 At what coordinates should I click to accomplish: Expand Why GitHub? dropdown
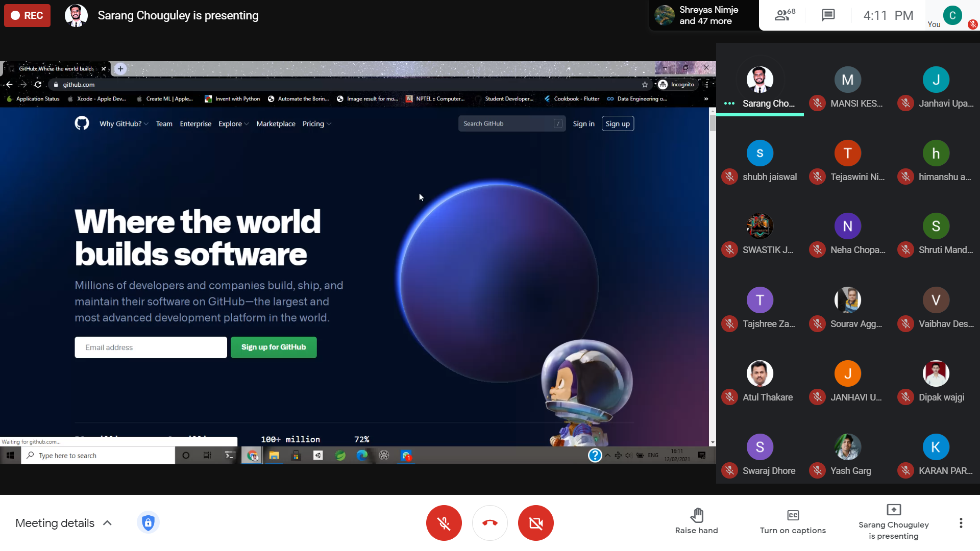pyautogui.click(x=124, y=123)
